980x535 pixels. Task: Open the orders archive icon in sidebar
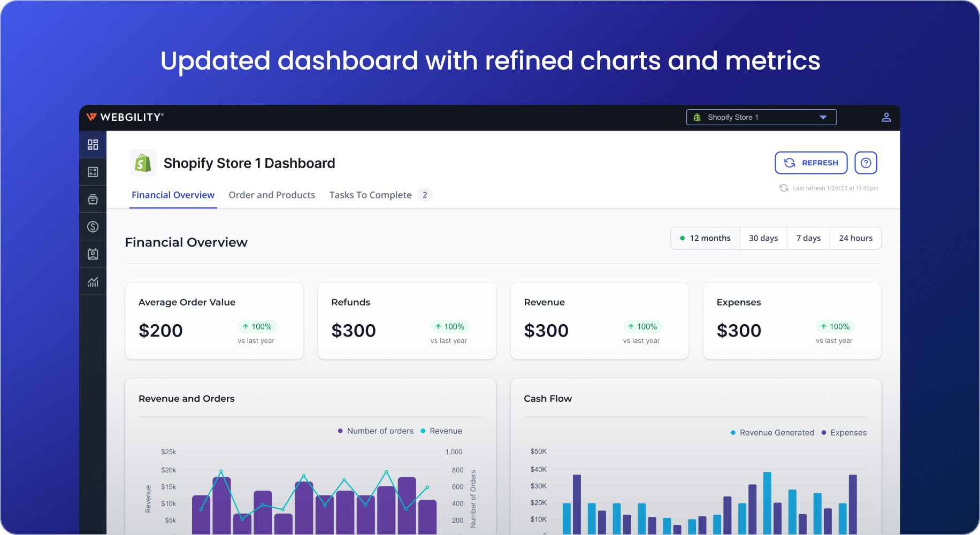click(x=93, y=198)
